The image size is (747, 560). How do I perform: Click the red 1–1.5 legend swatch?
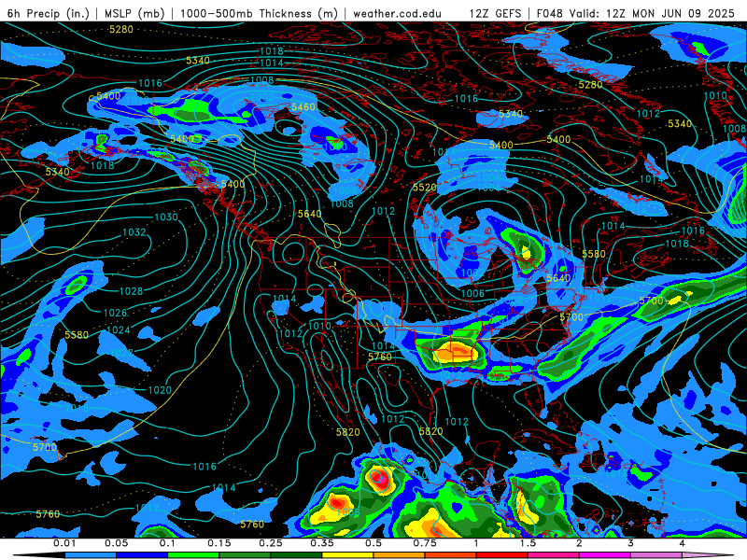502,555
